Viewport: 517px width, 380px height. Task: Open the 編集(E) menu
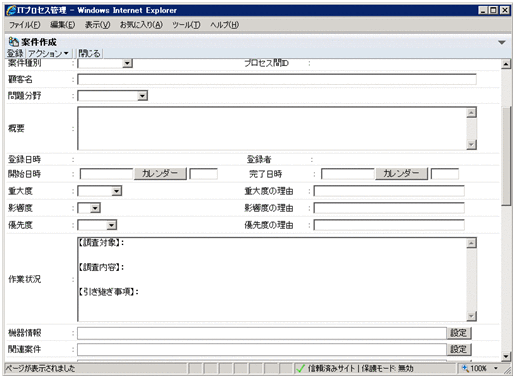coord(63,25)
